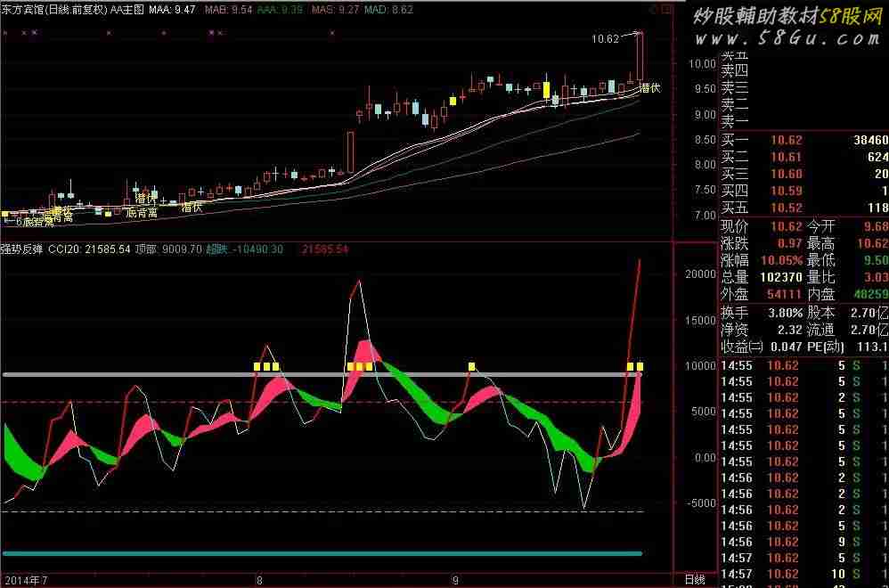Select the MAS: 9.27 indicator label
Viewport: 889px width, 588px height.
(x=335, y=10)
